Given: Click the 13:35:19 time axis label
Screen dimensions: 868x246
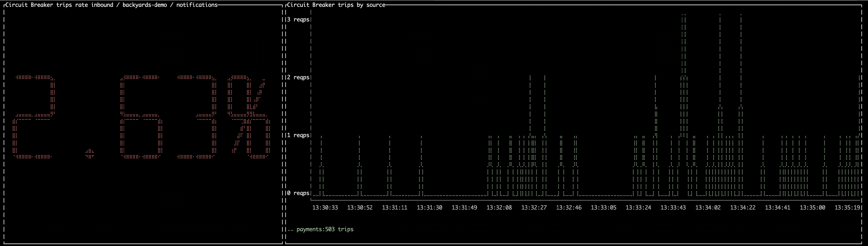Looking at the screenshot, I should [x=848, y=208].
